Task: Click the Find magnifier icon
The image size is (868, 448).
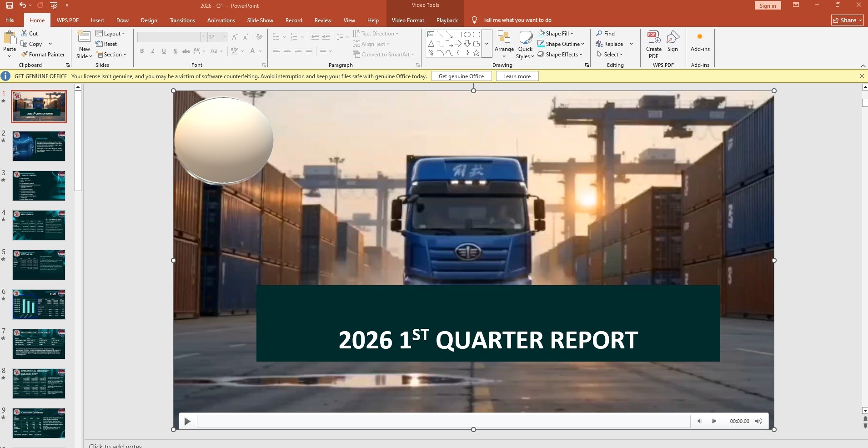Action: 599,34
